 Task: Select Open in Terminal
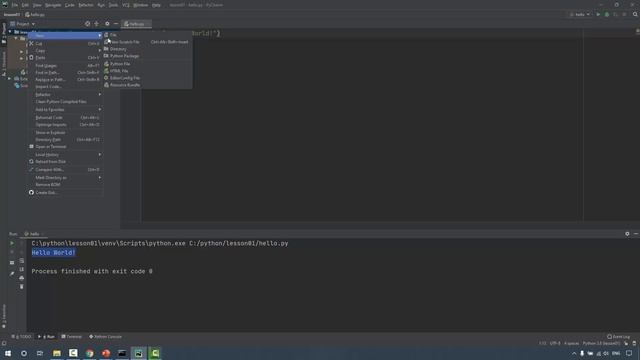tap(65, 147)
